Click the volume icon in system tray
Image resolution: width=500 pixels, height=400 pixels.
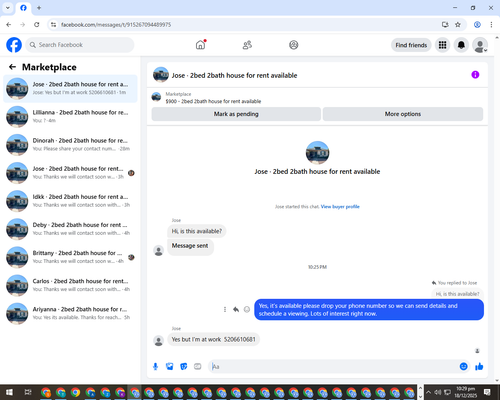438,392
